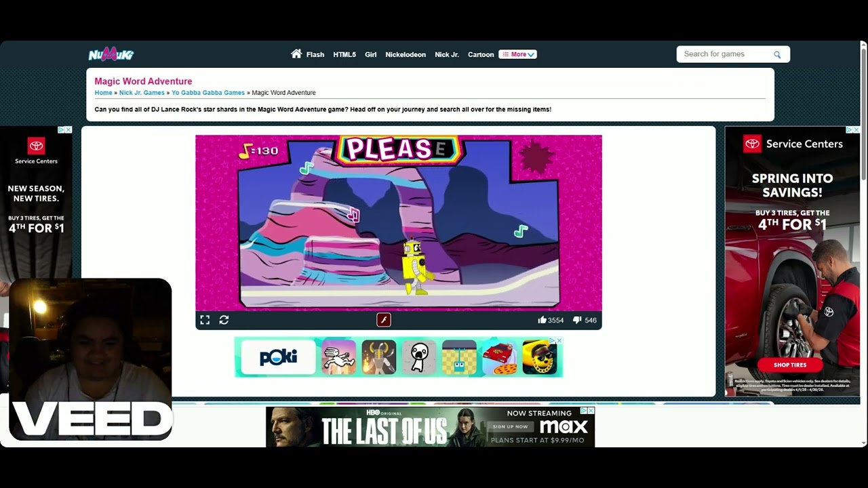The width and height of the screenshot is (868, 488).
Task: Close the Last of Us ad
Action: [591, 411]
